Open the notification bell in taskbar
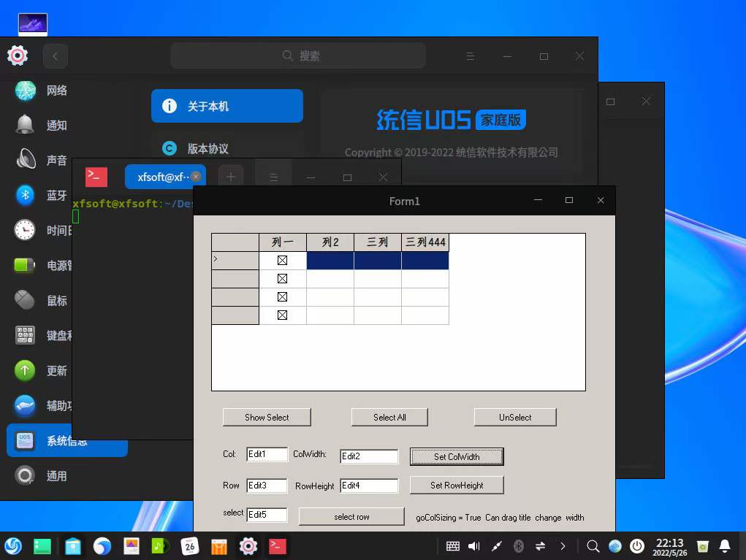 725,546
